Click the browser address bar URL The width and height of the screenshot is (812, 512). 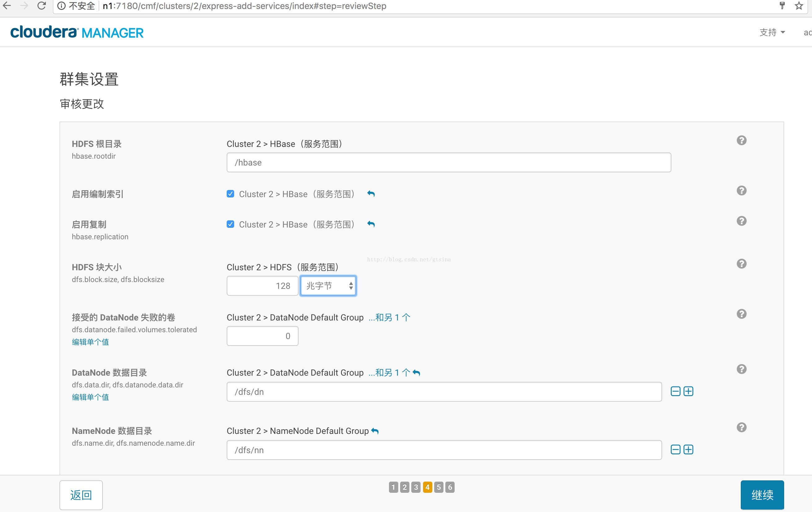coord(244,6)
